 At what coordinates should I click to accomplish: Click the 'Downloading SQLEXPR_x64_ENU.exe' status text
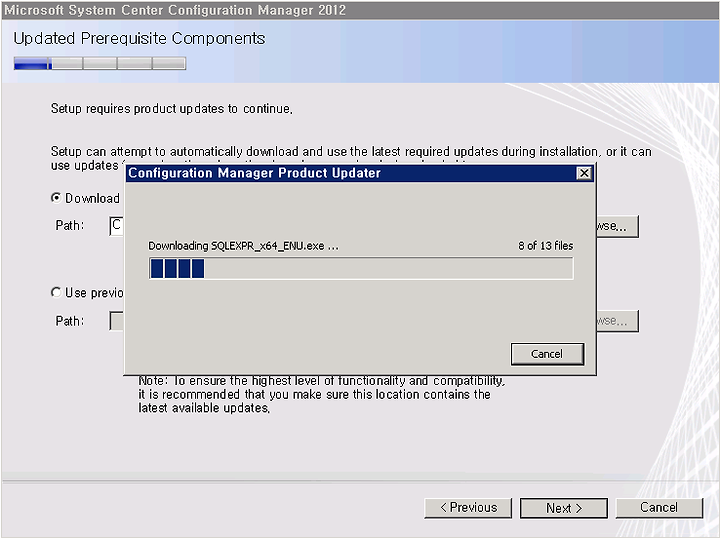click(243, 246)
